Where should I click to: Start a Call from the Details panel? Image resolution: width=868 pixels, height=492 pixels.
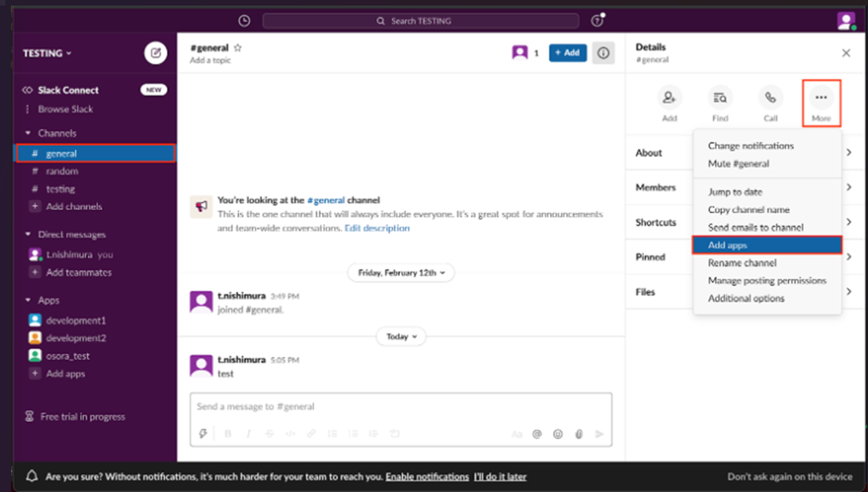coord(771,97)
